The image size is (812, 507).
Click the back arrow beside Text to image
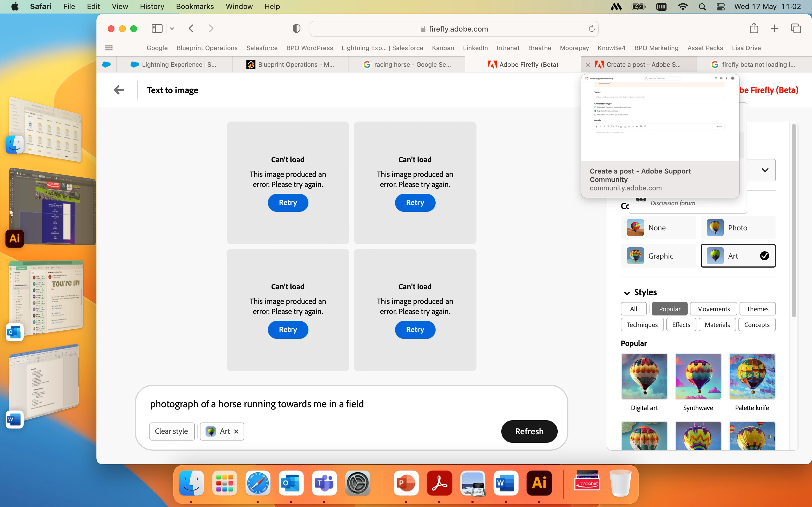119,90
